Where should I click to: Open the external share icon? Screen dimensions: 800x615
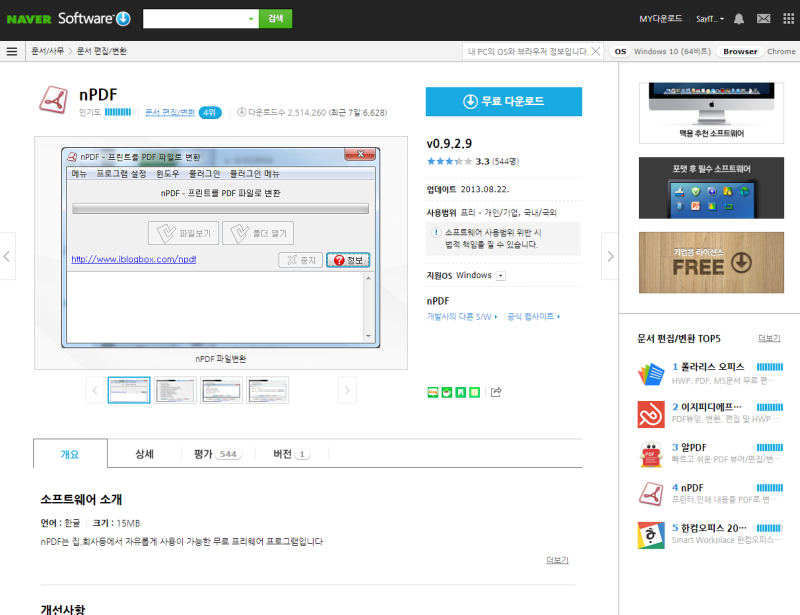(496, 392)
